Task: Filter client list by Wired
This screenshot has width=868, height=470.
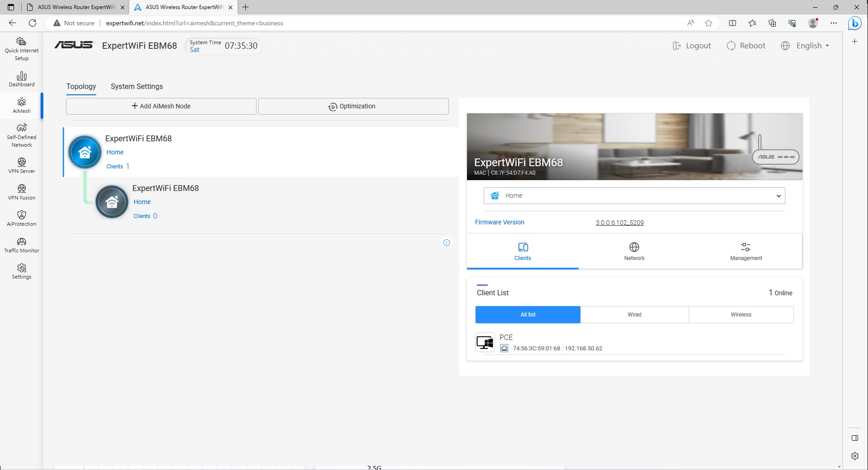Action: coord(635,315)
